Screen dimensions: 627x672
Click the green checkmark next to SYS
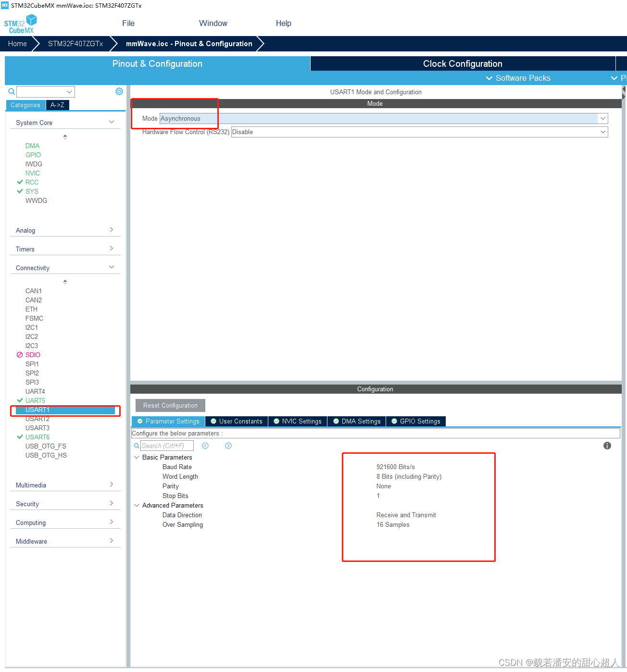click(20, 191)
